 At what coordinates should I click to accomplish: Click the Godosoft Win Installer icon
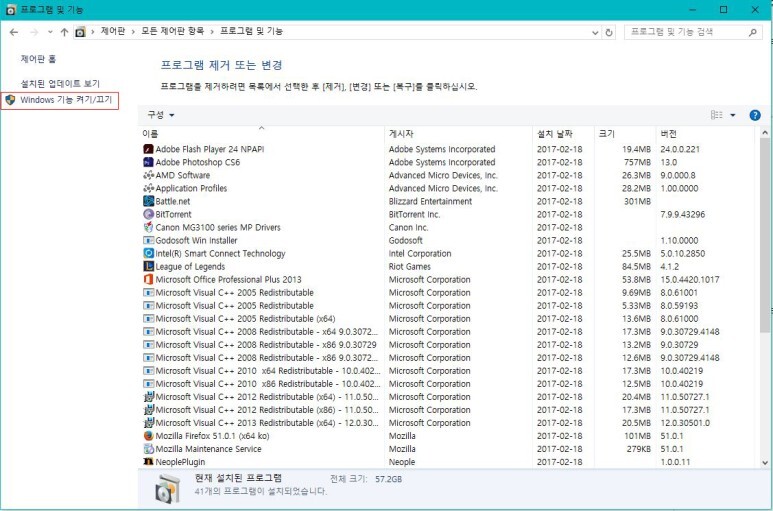148,240
